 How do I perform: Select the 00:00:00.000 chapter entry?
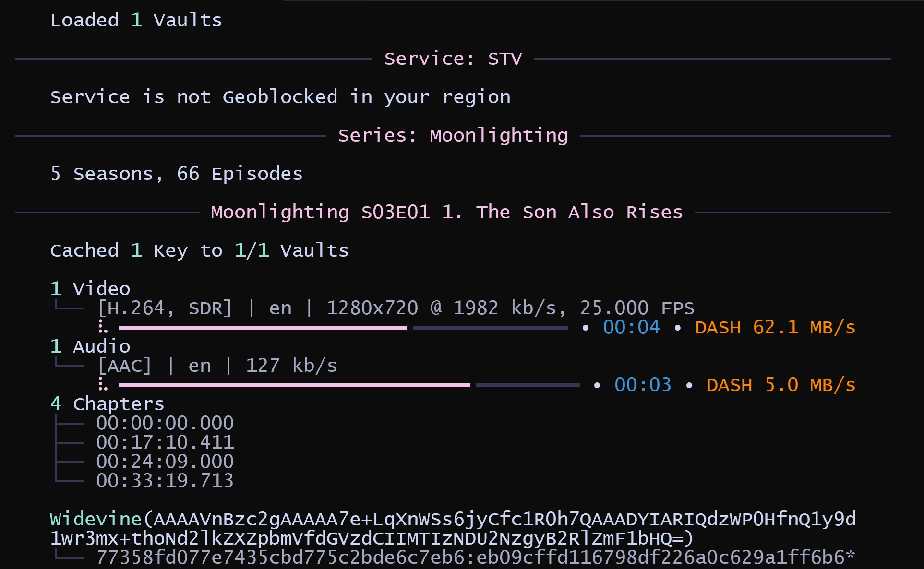click(x=165, y=423)
